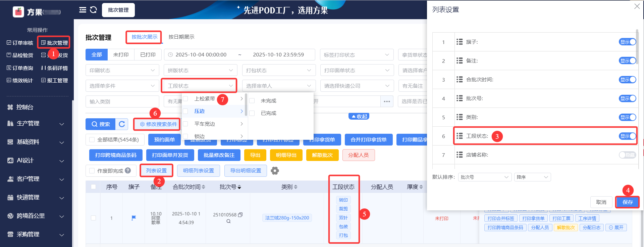Check the 已完成 option checkbox
Image resolution: width=644 pixels, height=247 pixels.
click(x=252, y=113)
